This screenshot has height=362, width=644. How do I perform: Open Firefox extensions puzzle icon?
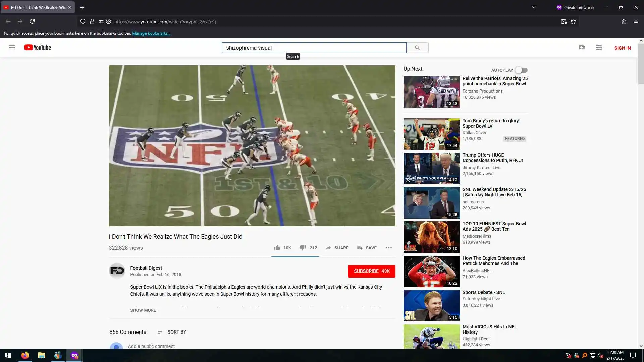pyautogui.click(x=624, y=22)
